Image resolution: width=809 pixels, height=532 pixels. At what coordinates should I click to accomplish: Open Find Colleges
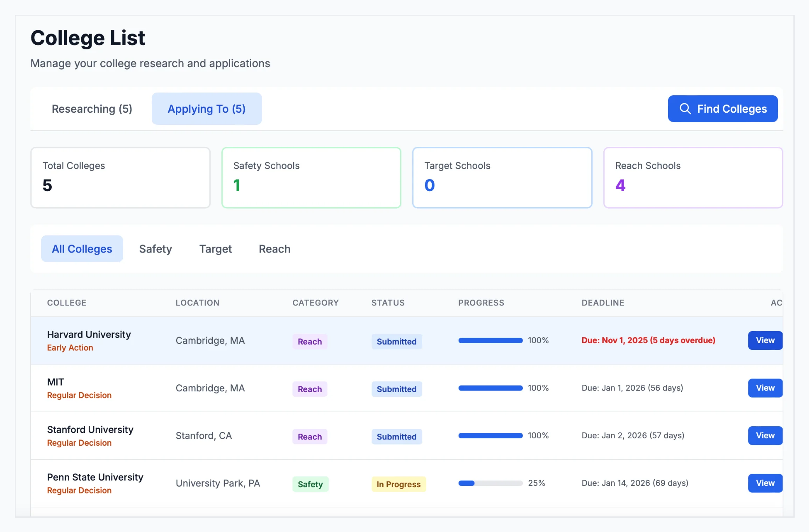722,109
